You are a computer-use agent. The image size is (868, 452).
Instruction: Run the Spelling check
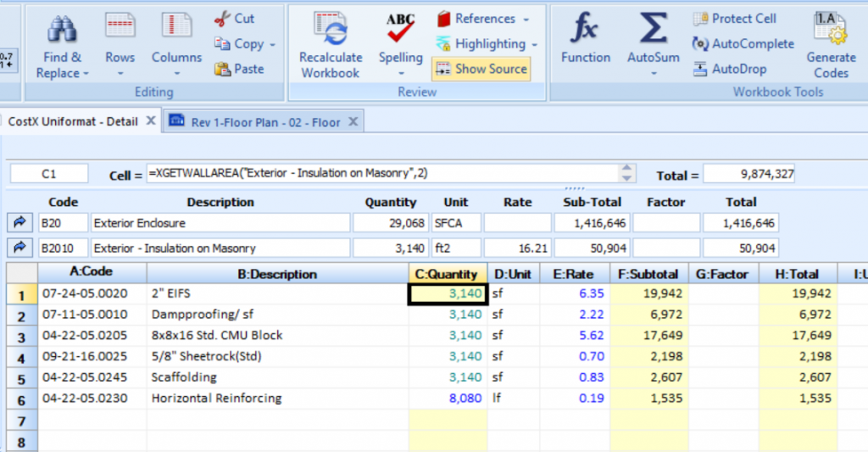click(x=400, y=39)
